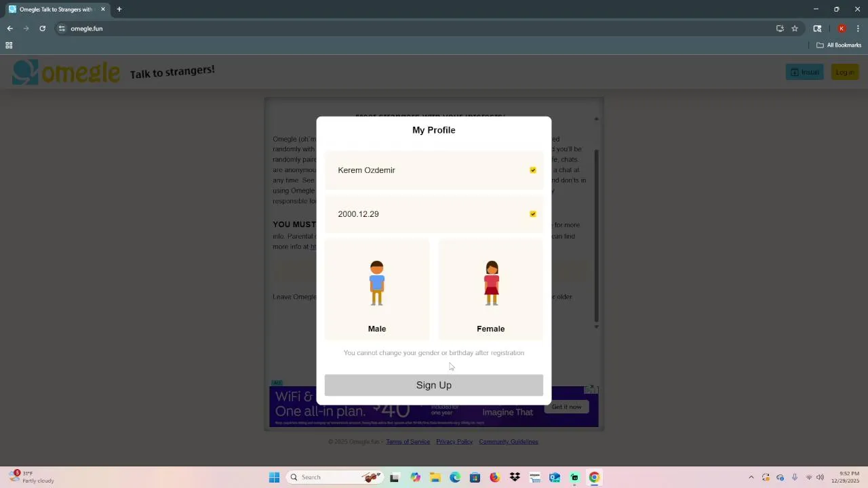Click the Install button in Omegle header
The width and height of the screenshot is (868, 488).
[x=804, y=72]
